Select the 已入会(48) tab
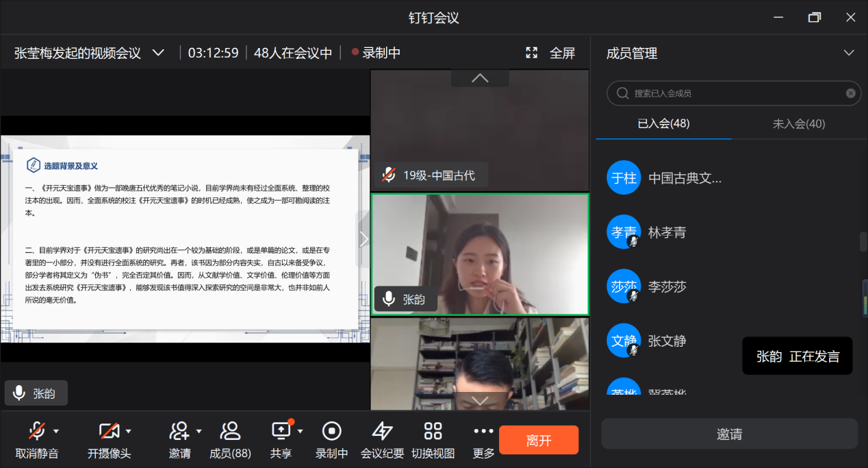The image size is (868, 468). [663, 124]
